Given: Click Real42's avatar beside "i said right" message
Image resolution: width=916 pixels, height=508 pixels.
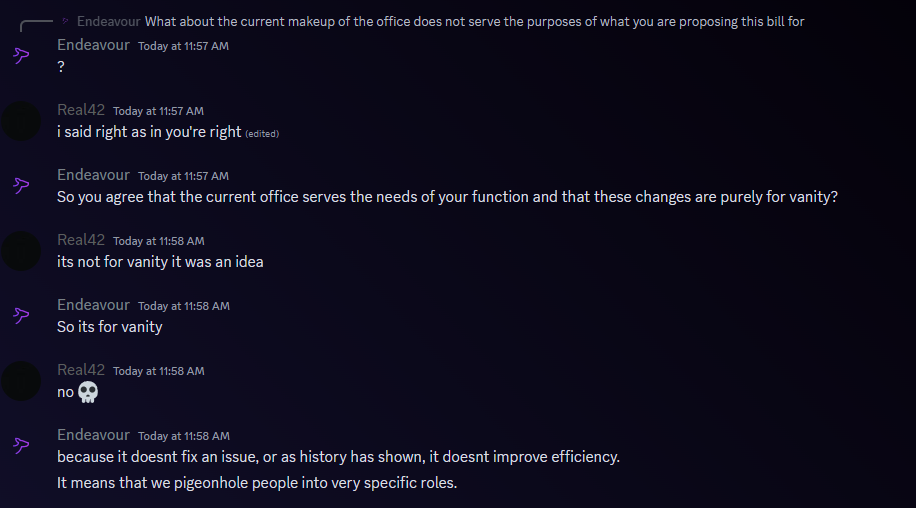Looking at the screenshot, I should [21, 121].
